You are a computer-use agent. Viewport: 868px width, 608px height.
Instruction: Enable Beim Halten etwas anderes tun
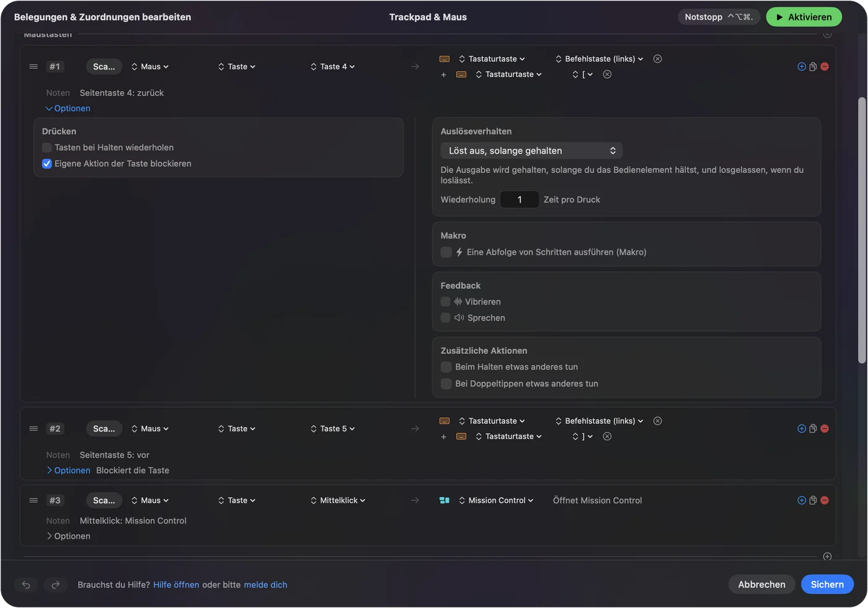tap(446, 367)
